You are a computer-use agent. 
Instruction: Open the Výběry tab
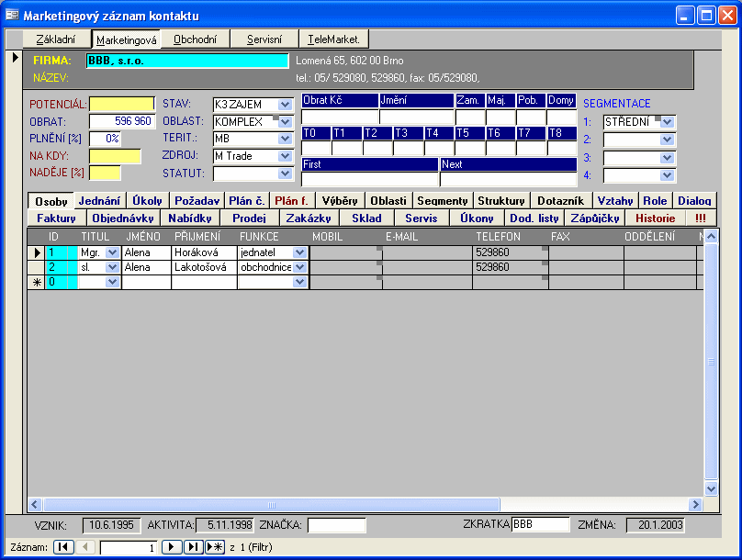coord(340,200)
